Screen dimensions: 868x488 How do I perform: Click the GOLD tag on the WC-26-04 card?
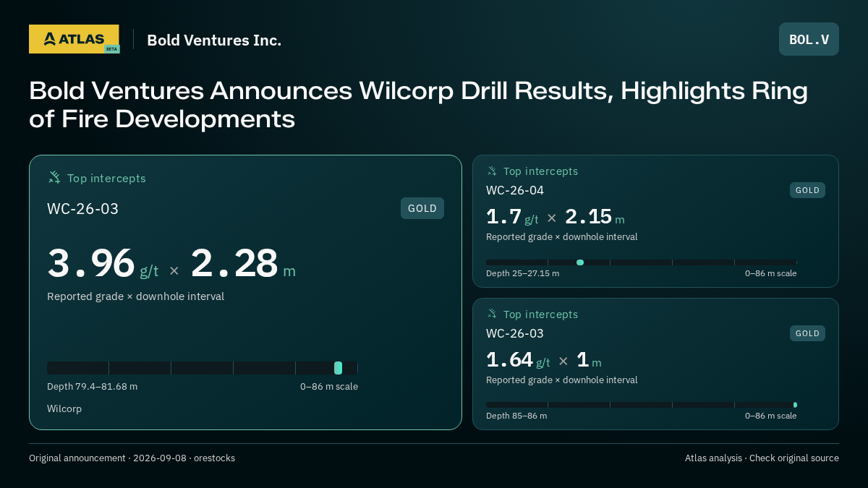tap(807, 190)
